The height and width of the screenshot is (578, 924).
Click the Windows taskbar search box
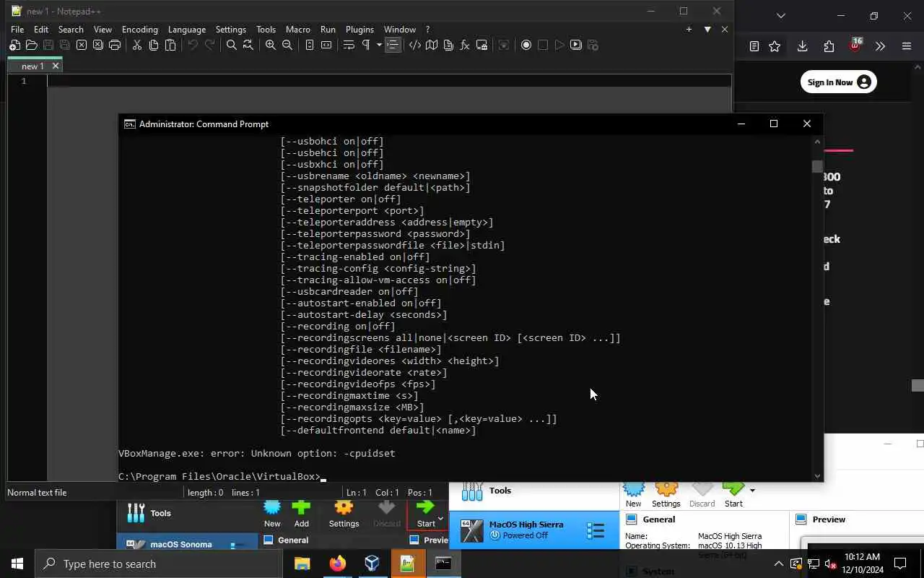[159, 564]
